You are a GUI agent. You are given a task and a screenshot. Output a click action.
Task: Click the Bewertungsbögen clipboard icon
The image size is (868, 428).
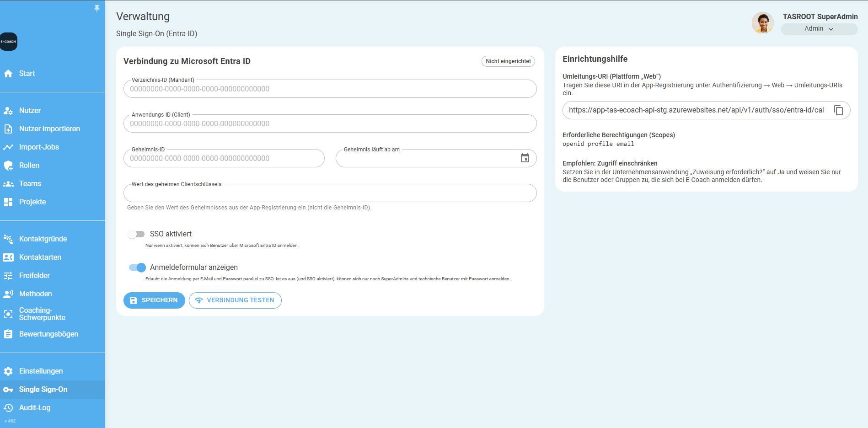pyautogui.click(x=8, y=334)
